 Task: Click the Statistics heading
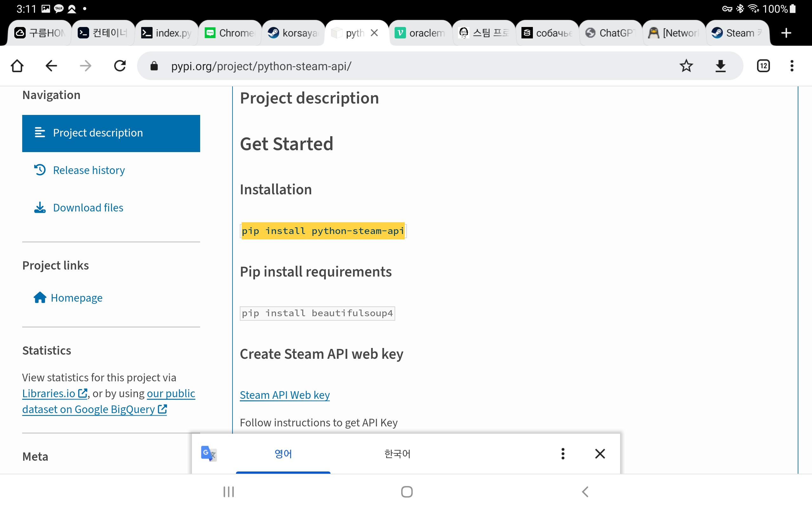(47, 351)
